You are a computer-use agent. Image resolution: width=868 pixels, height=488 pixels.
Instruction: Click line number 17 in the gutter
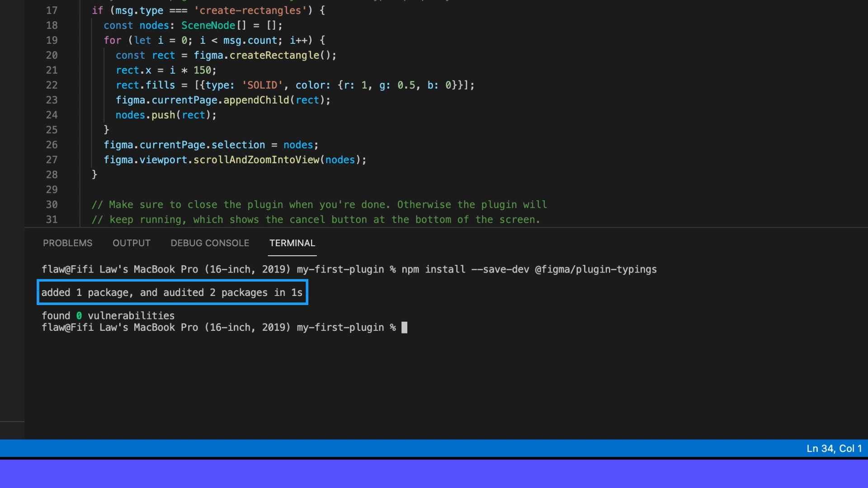[x=52, y=10]
